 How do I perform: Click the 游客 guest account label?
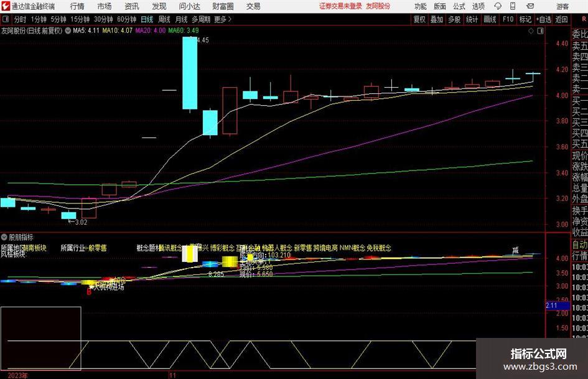click(562, 6)
